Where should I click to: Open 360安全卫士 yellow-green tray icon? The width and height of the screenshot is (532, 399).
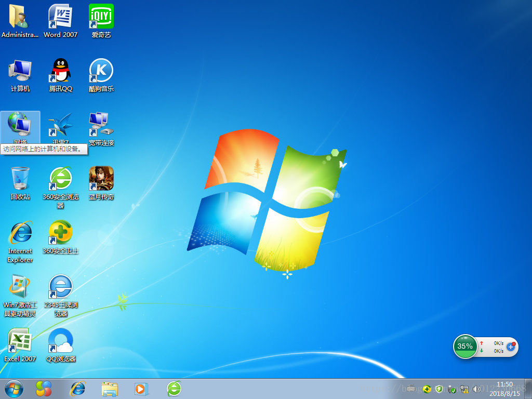[427, 389]
